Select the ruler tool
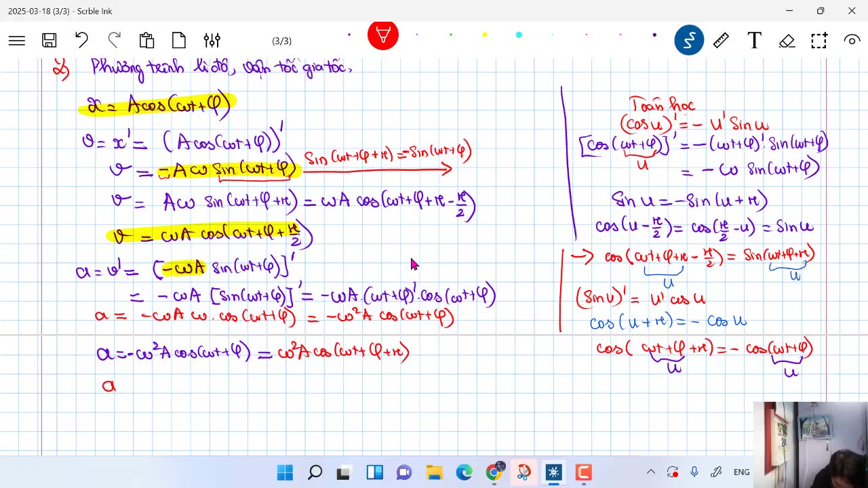 tap(721, 41)
